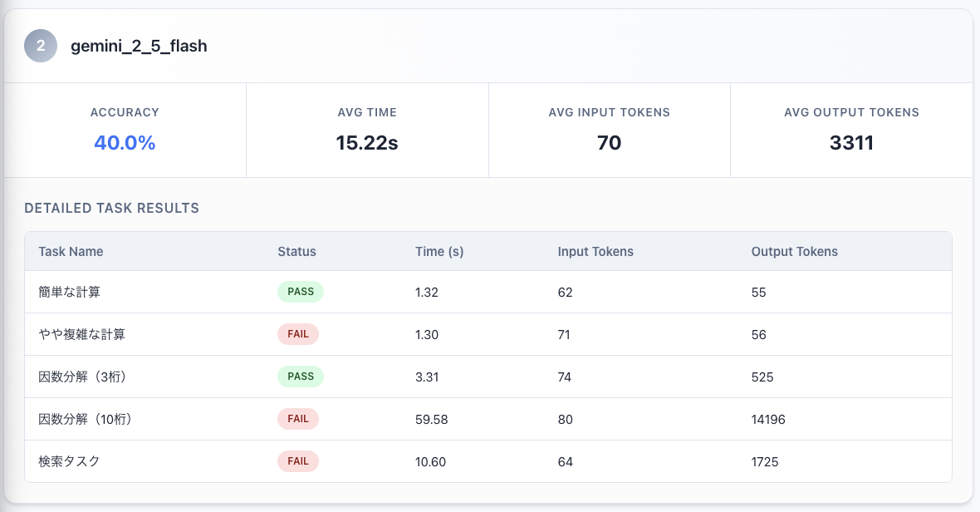This screenshot has height=512, width=980.
Task: Select the 簡単な計算 task row name
Action: [70, 293]
